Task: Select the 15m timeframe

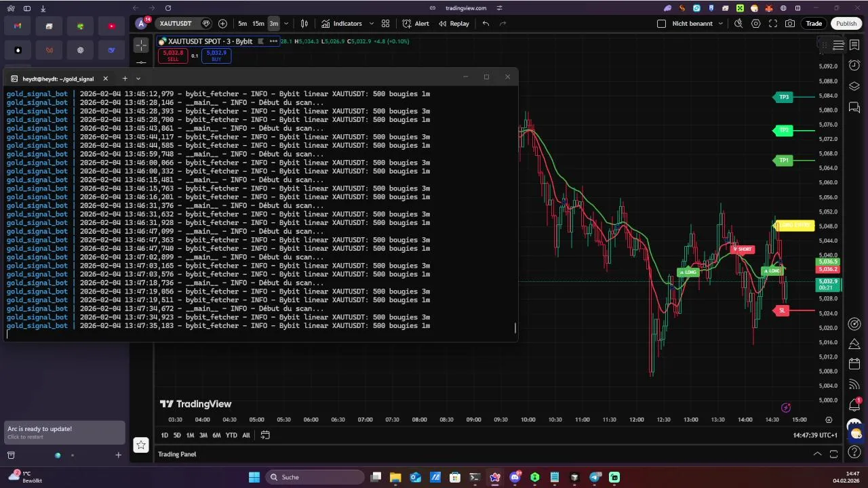Action: pos(258,24)
